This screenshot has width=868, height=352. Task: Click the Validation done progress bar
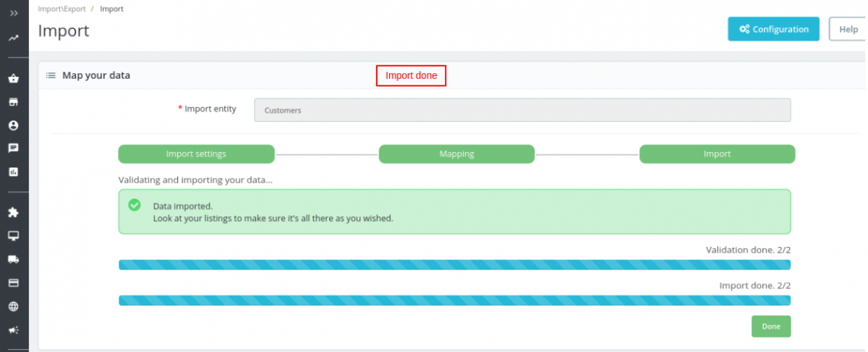point(454,265)
